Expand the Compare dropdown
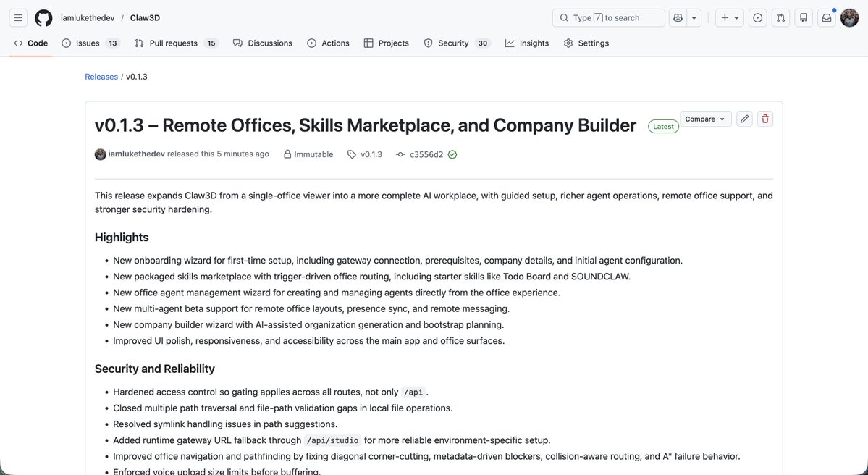868x475 pixels. [705, 119]
